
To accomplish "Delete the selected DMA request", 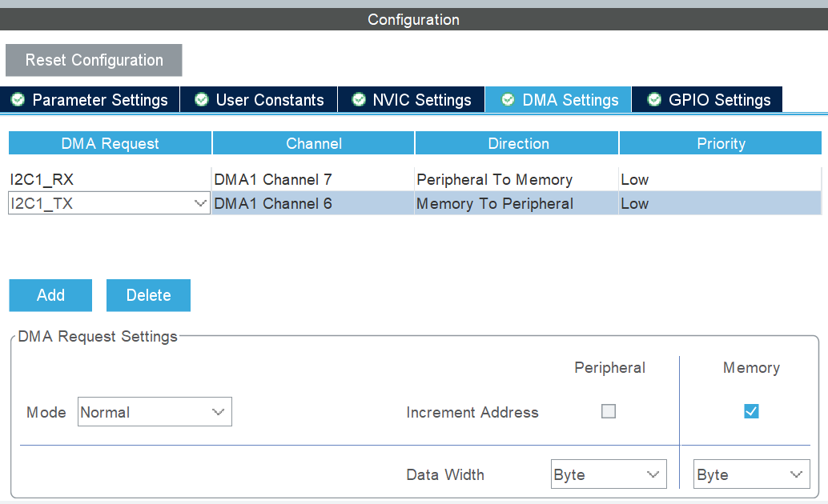I will (x=148, y=295).
